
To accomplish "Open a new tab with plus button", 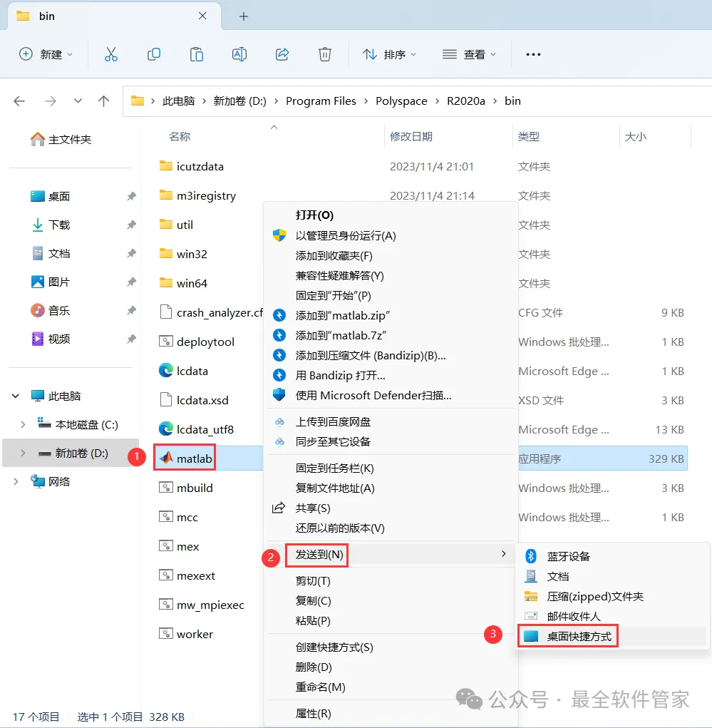I will pos(244,16).
